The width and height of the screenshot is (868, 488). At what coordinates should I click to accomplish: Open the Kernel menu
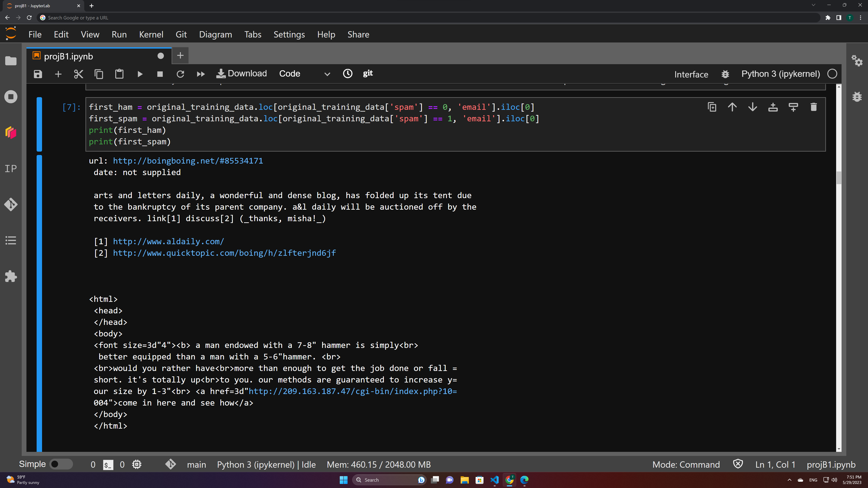151,34
